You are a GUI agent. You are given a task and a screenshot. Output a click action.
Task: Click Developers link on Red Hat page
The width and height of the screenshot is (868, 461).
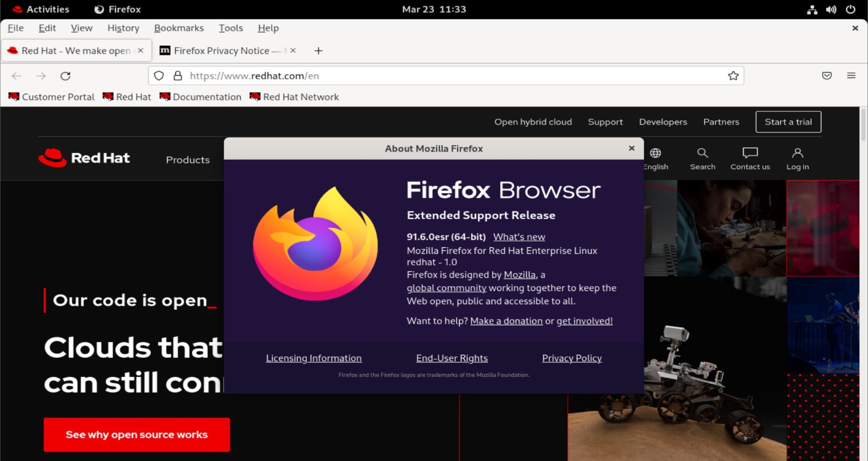663,122
